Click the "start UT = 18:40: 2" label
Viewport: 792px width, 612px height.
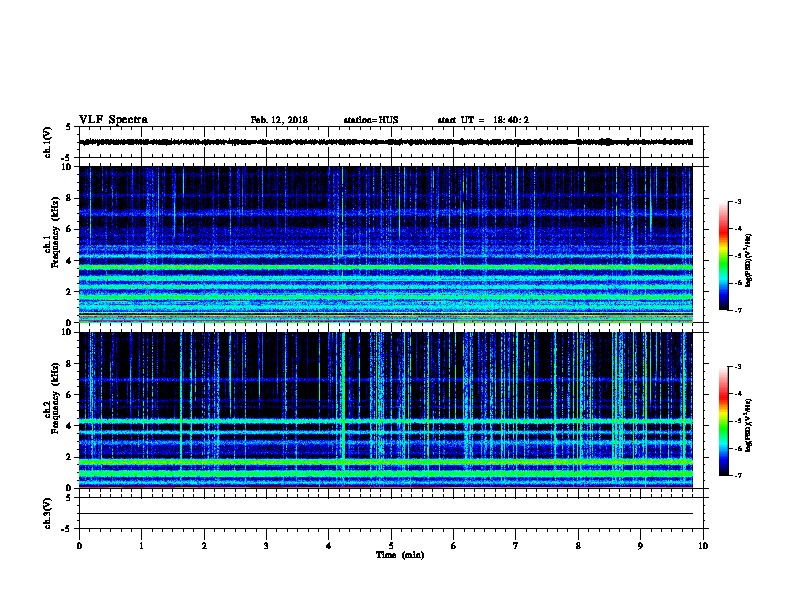pyautogui.click(x=483, y=120)
